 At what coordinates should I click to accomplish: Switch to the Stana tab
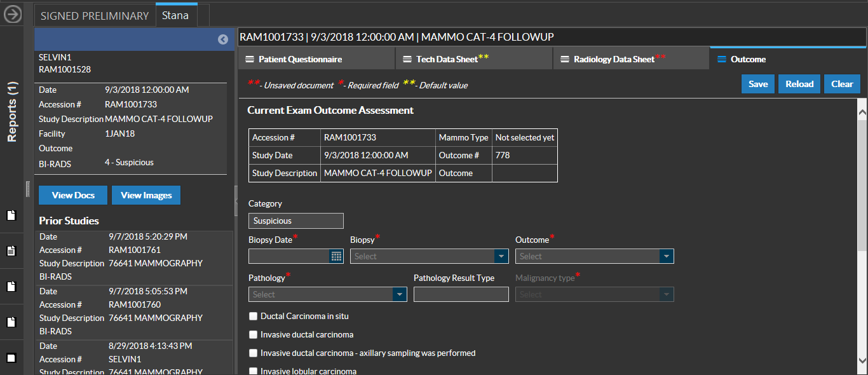[175, 15]
